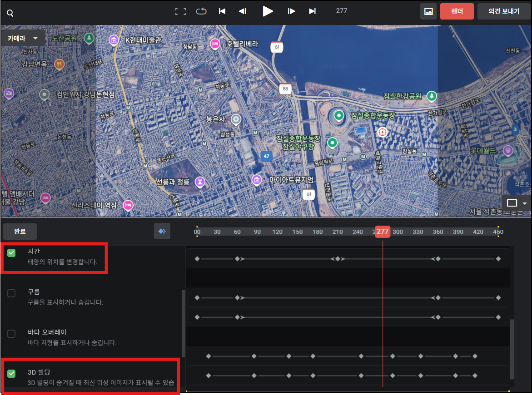The height and width of the screenshot is (395, 532).
Task: Uncheck the 3D 빌딩 checkbox
Action: click(x=11, y=374)
